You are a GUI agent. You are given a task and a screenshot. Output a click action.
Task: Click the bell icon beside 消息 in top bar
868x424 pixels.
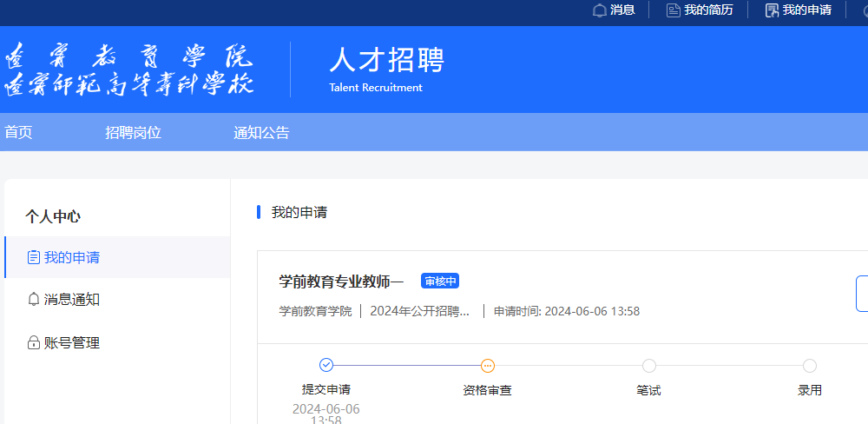[599, 10]
